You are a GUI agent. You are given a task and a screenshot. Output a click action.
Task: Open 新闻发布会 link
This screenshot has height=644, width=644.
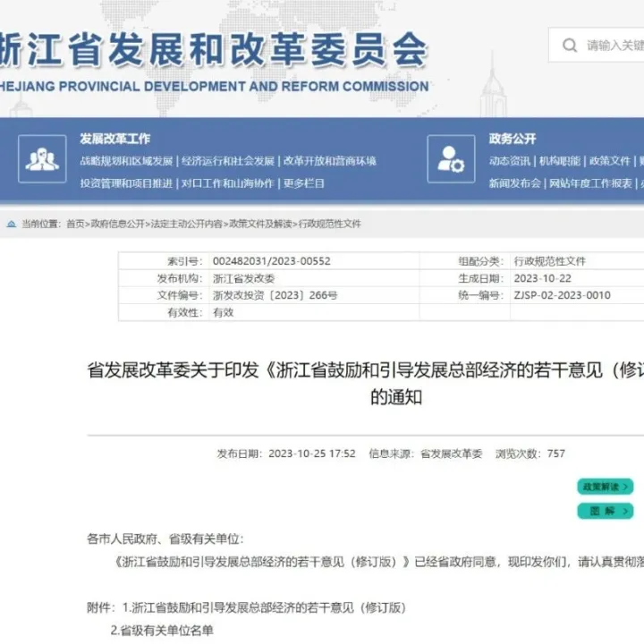(x=514, y=183)
